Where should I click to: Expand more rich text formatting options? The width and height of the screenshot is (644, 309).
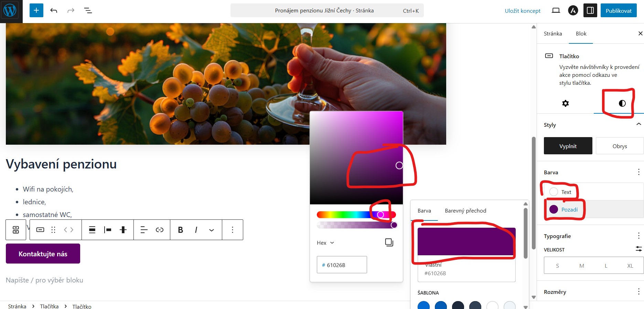click(x=212, y=230)
